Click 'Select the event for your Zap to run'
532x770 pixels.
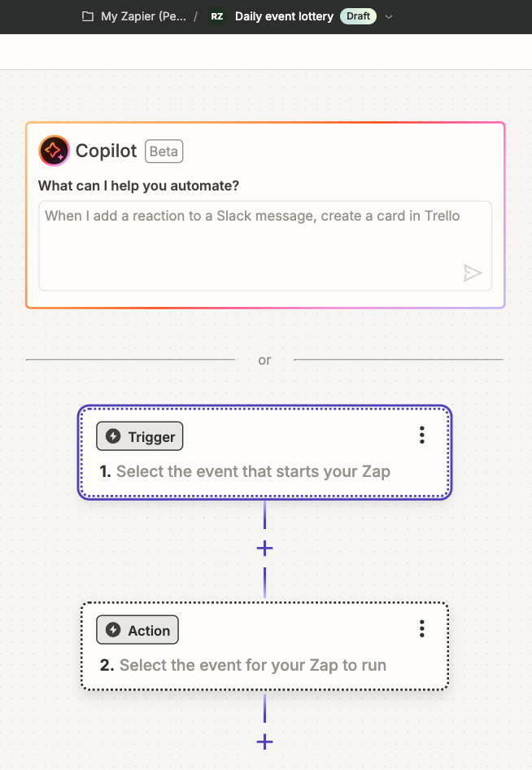click(x=252, y=665)
